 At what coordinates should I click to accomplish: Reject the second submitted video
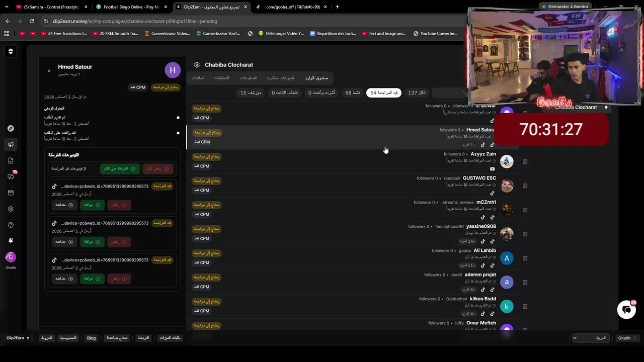click(119, 242)
